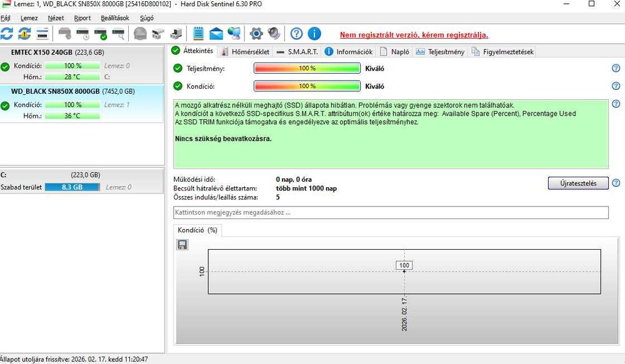Click the Újratesztelés button
625x364 pixels.
point(578,183)
